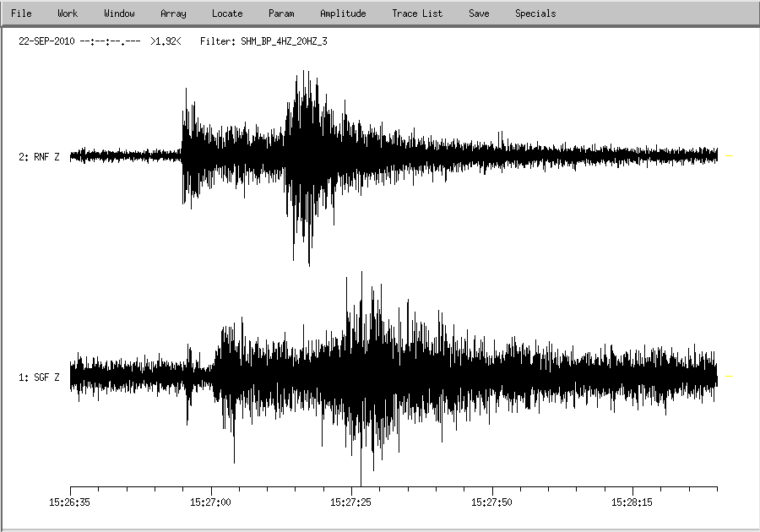Viewport: 760px width, 532px height.
Task: Open the Trace List menu
Action: coord(417,14)
